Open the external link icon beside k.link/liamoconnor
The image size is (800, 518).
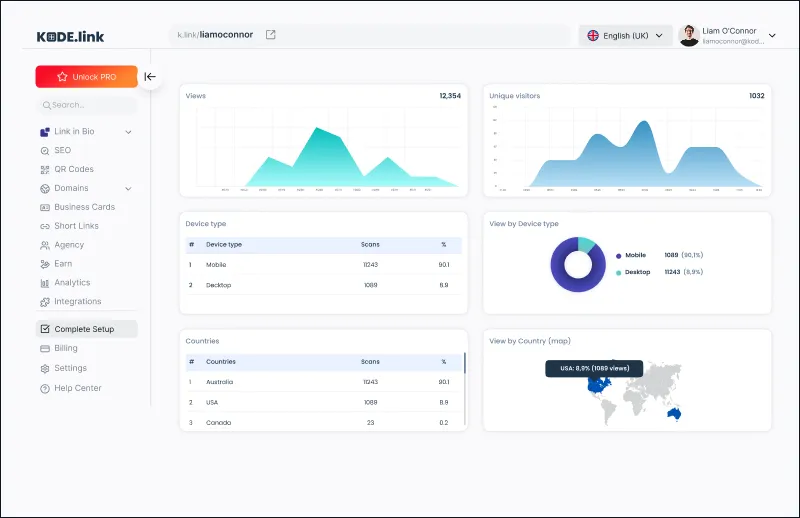[270, 35]
